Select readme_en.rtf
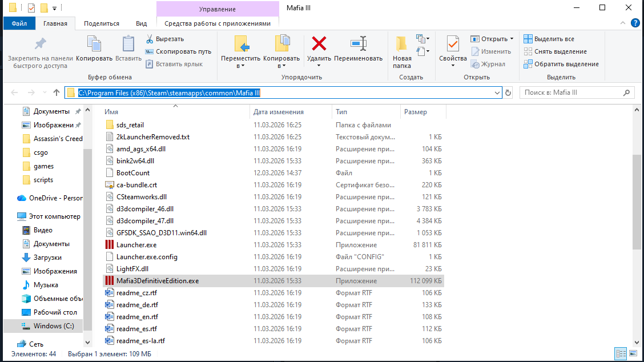The image size is (644, 362). click(x=273, y=317)
